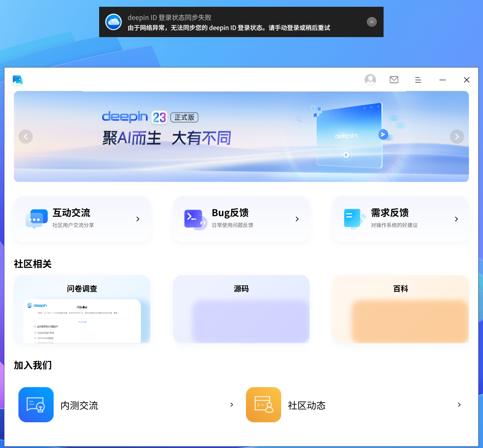The width and height of the screenshot is (483, 448).
Task: Open the user avatar login icon
Action: (x=370, y=80)
